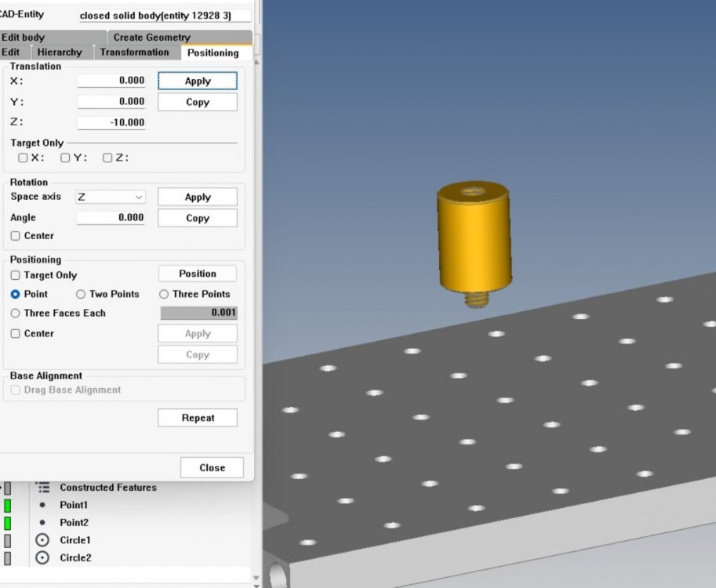Toggle the gray status indicator beside Circle1
Screen dimensions: 716x588
pos(8,540)
